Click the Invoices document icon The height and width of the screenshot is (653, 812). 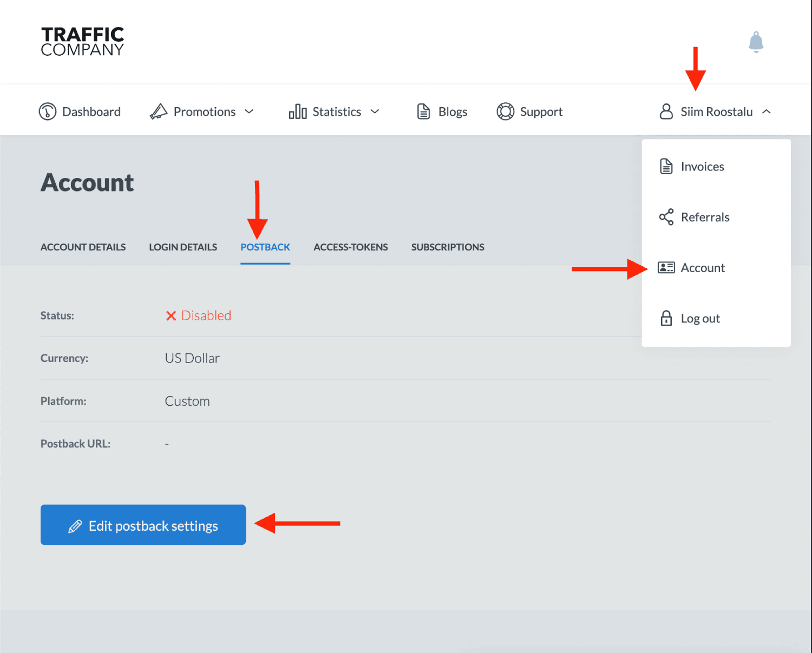pos(666,166)
